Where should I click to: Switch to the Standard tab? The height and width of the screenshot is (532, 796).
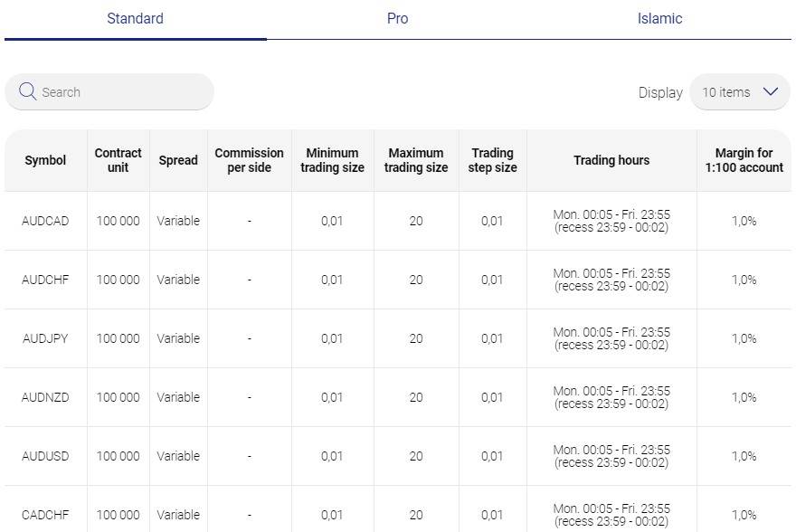[135, 19]
